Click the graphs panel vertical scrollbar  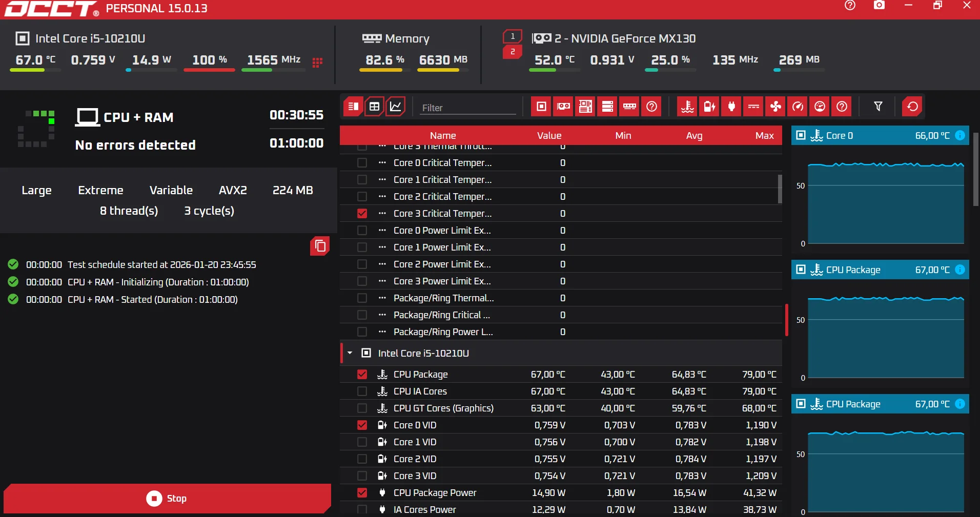click(976, 169)
